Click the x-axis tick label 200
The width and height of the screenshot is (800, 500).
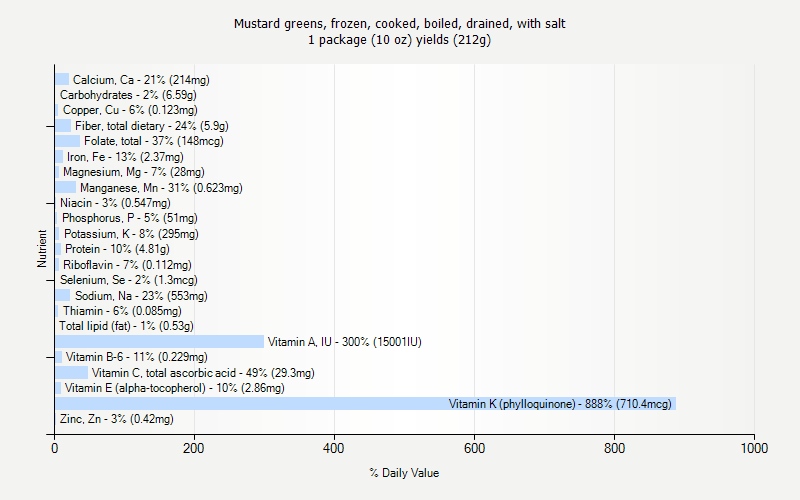tap(194, 448)
